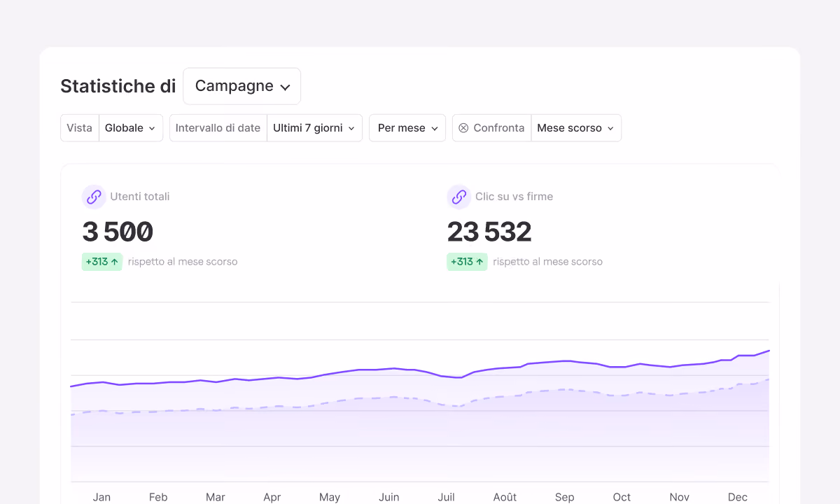Image resolution: width=840 pixels, height=504 pixels.
Task: Expand the Vista Globale dropdown
Action: tap(131, 128)
